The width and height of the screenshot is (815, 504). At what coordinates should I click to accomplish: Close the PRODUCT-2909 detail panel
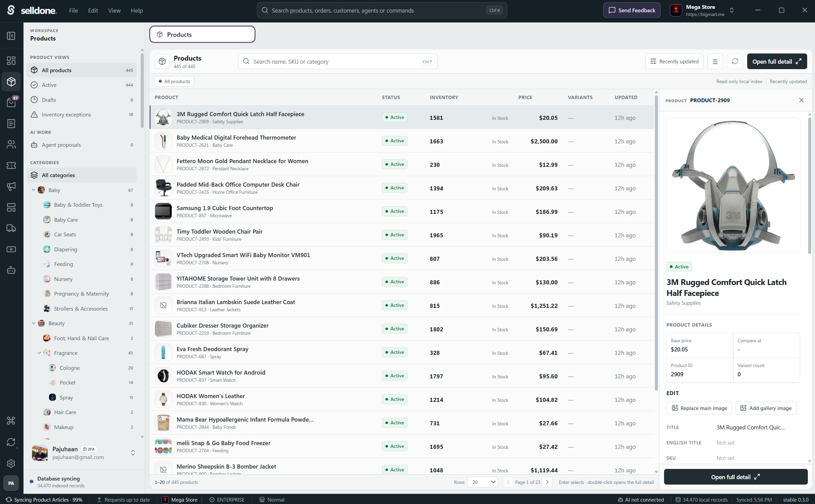tap(801, 100)
